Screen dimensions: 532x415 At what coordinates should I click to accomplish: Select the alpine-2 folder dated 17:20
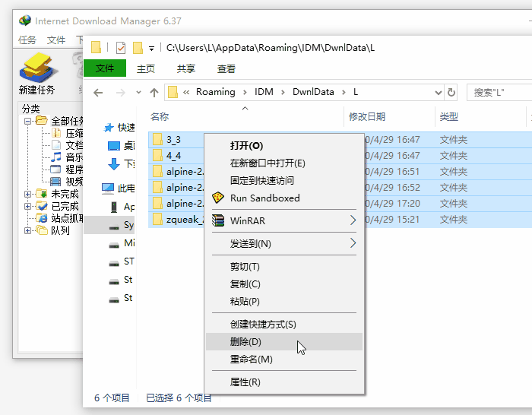click(185, 203)
